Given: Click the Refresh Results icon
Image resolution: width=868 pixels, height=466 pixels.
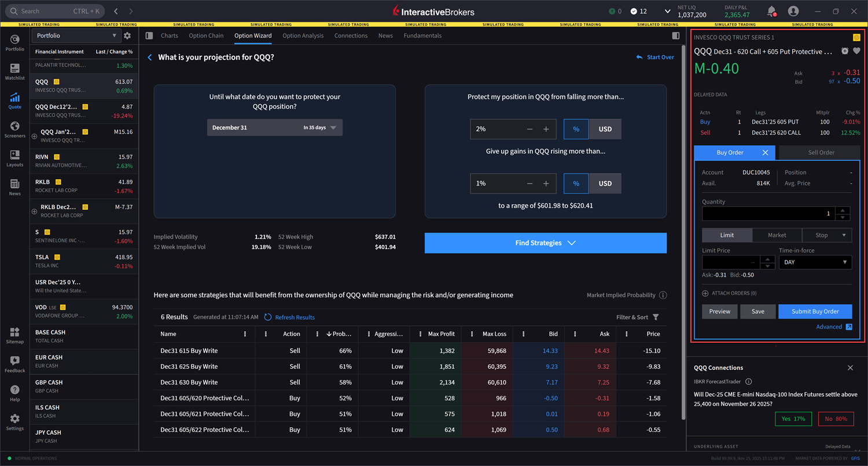Looking at the screenshot, I should tap(268, 317).
